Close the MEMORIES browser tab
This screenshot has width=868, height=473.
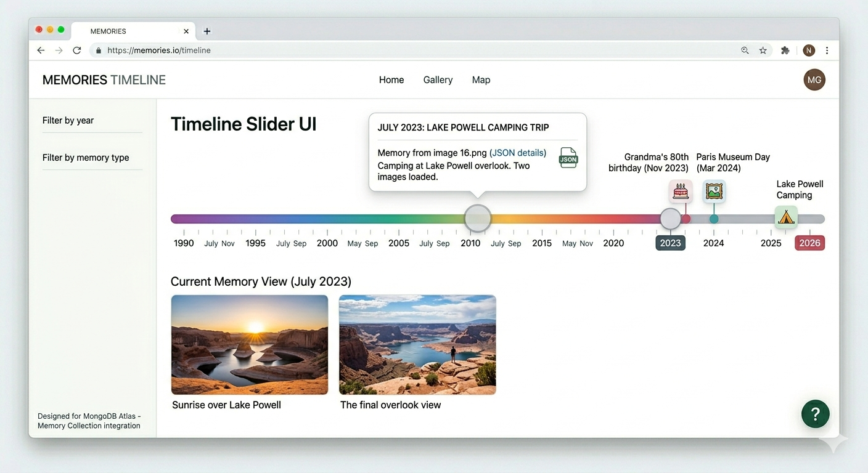[x=186, y=31]
